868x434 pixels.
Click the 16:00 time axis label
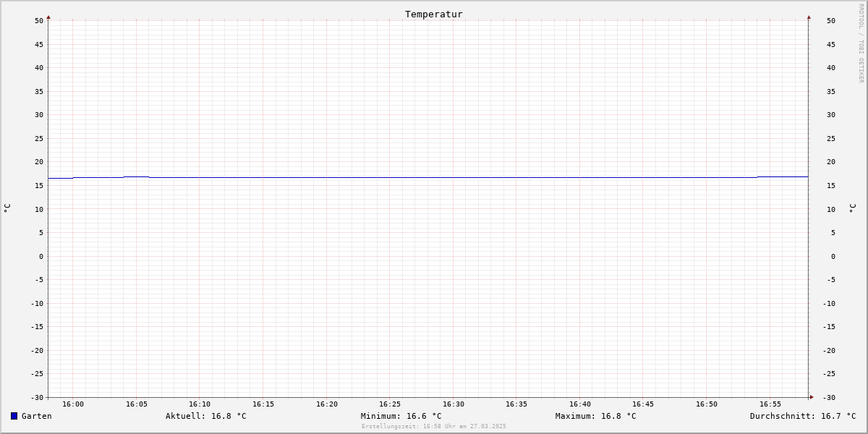(x=73, y=404)
